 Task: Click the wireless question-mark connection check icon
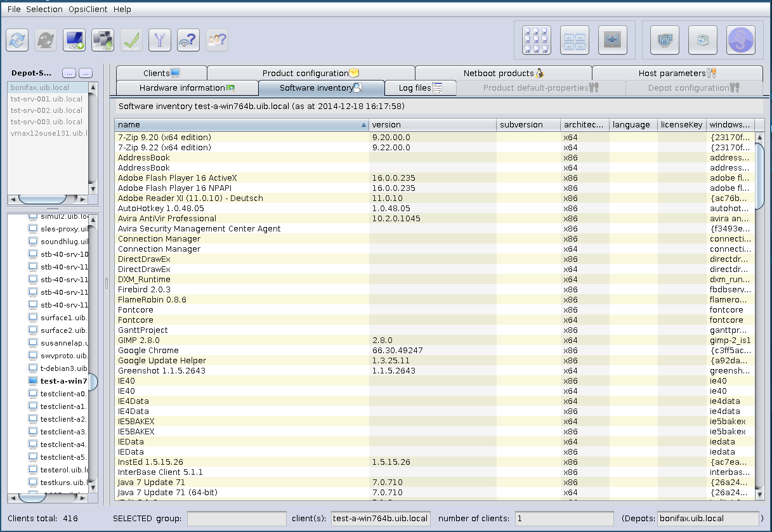188,40
